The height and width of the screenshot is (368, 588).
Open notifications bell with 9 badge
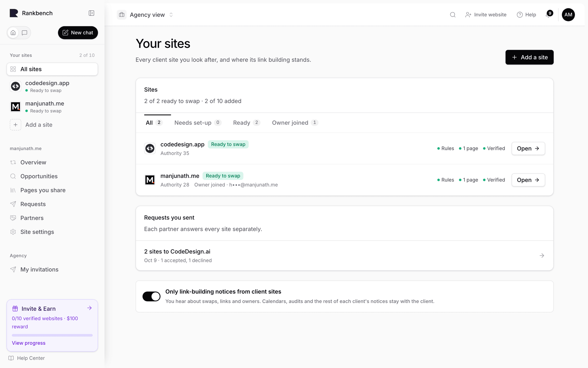(549, 14)
